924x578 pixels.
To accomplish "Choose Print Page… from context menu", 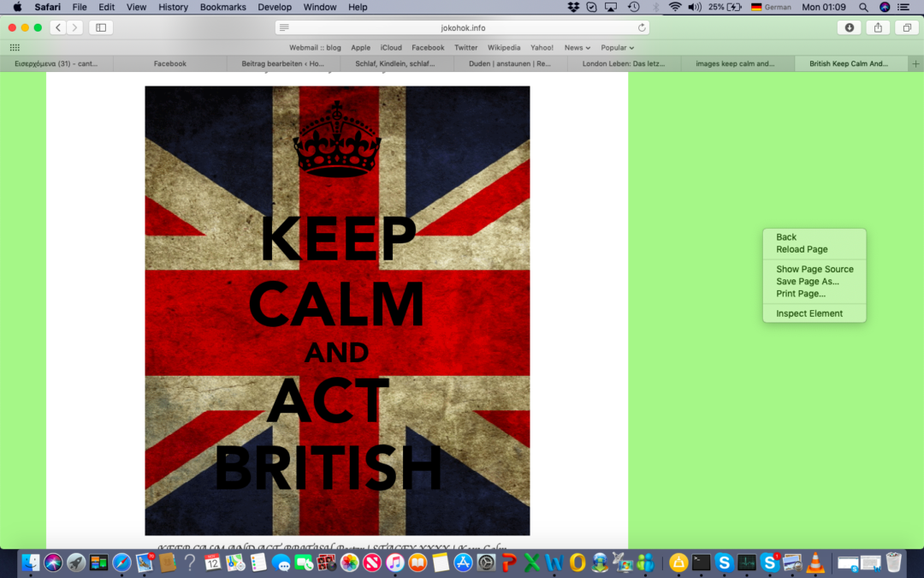I will click(x=814, y=294).
